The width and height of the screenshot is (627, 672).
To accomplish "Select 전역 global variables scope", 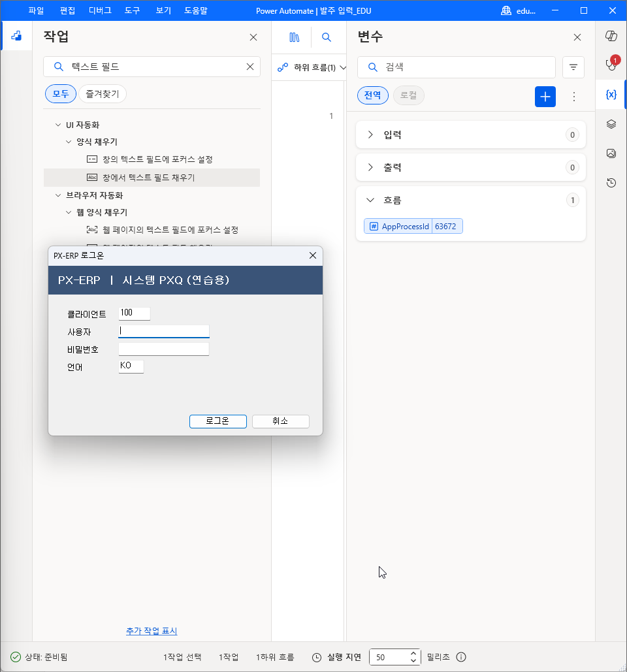I will 372,95.
